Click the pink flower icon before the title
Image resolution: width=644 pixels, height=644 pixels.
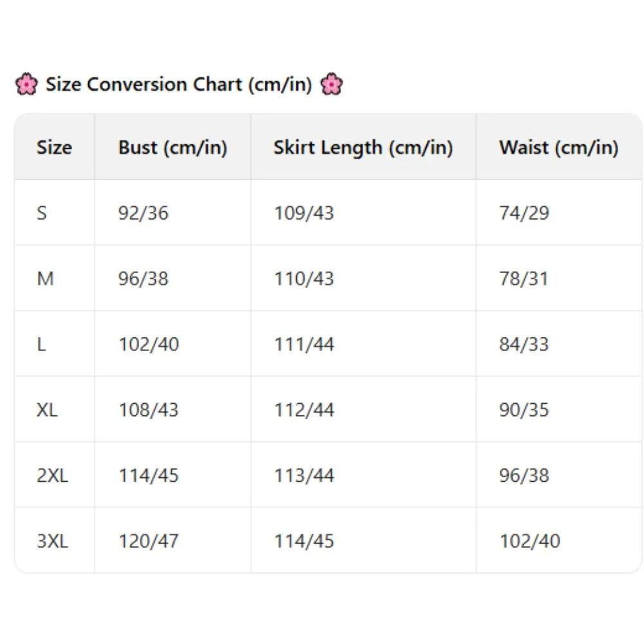tap(26, 84)
